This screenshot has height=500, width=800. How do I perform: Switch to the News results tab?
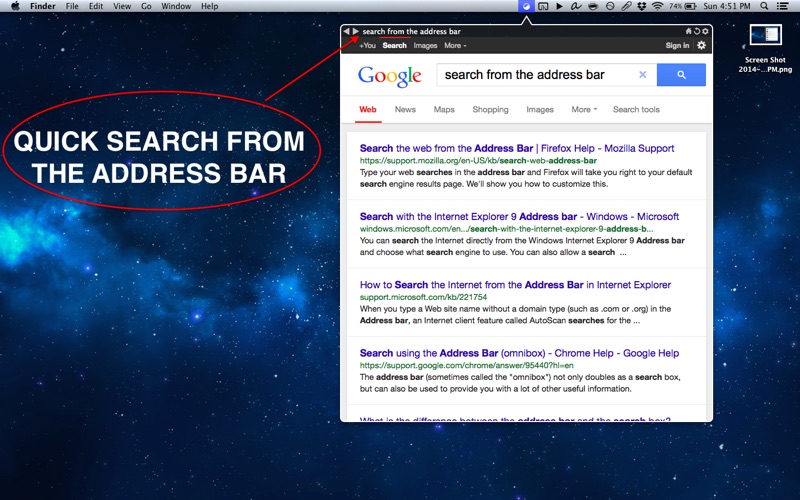405,109
